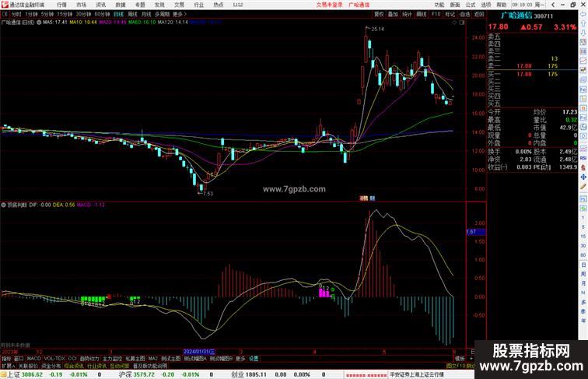
Task: Switch to 1-minute via sidebar '1' shortcut
Action: 583,218
